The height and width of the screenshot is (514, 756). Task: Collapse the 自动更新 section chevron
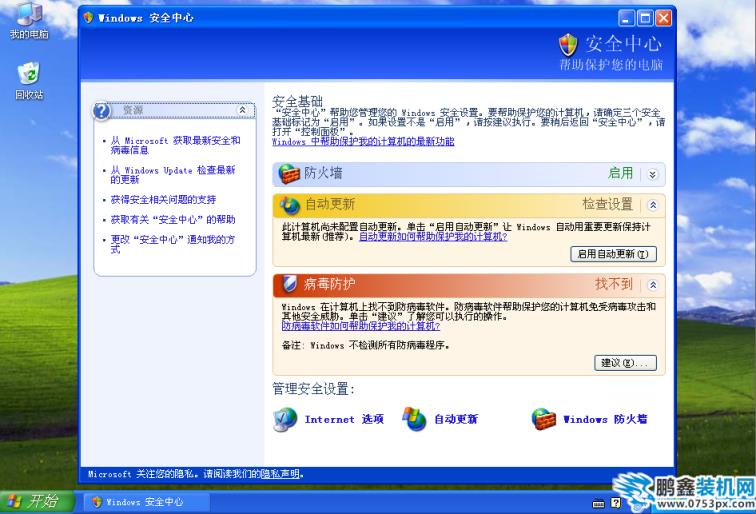pyautogui.click(x=653, y=205)
